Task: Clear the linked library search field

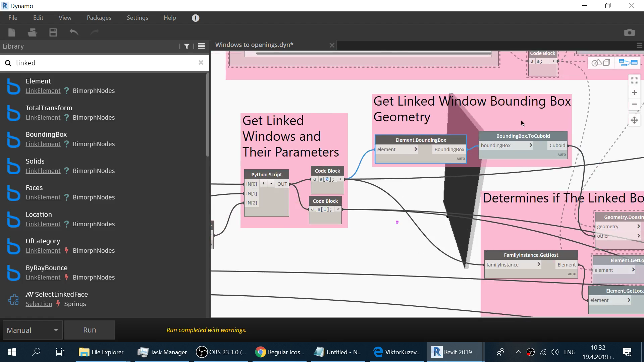Action: (201, 63)
